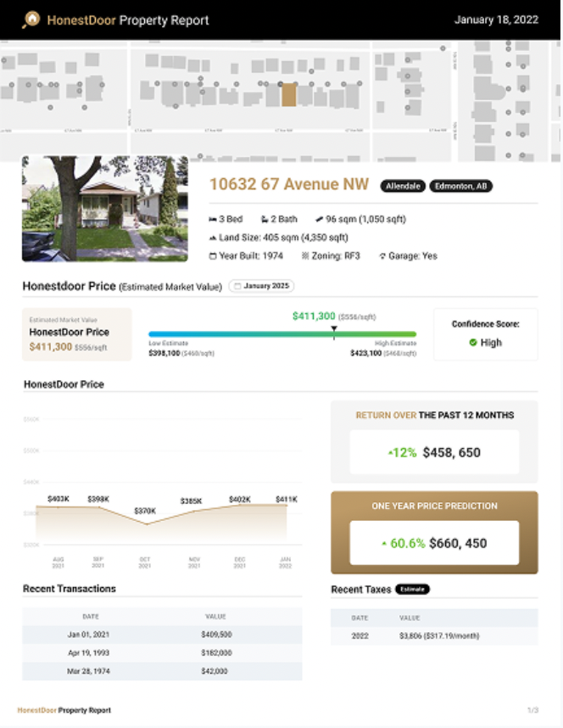Click the footer HonestDoor Property Report text
Screen dimensions: 563x728
point(64,710)
